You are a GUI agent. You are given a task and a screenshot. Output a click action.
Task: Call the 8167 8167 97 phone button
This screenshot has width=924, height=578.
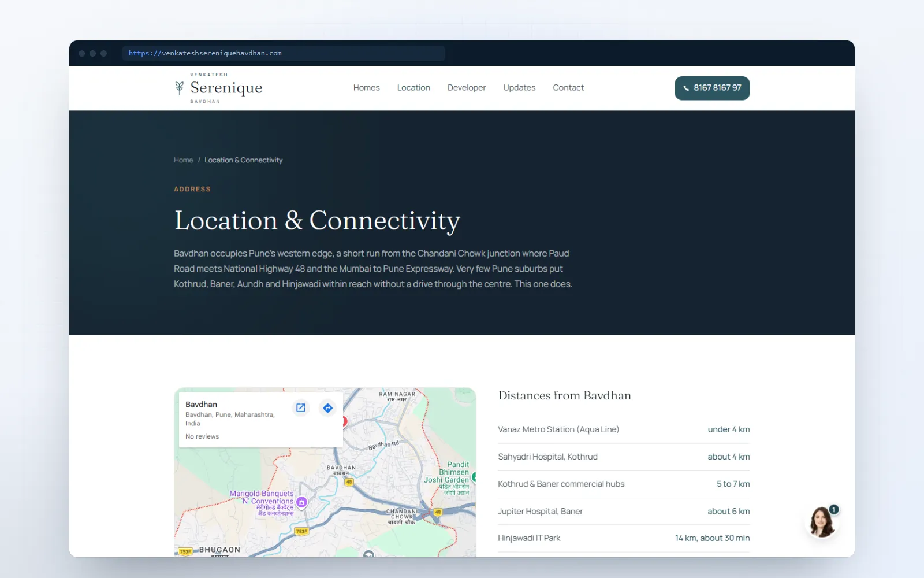[x=712, y=88]
